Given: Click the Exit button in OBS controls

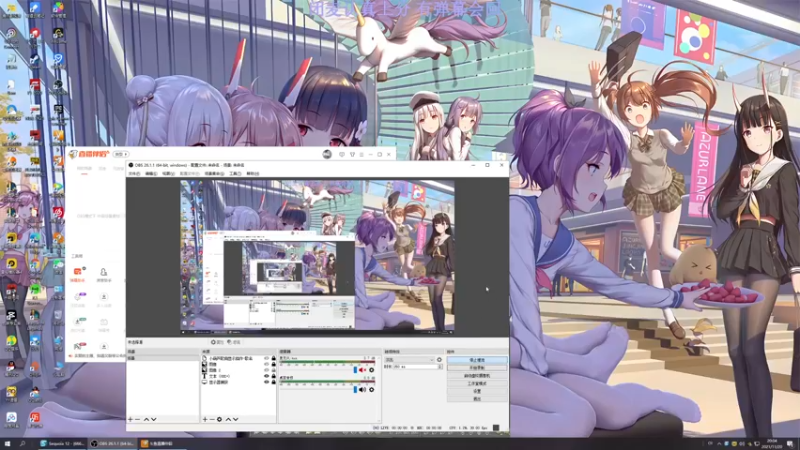Looking at the screenshot, I should point(477,399).
